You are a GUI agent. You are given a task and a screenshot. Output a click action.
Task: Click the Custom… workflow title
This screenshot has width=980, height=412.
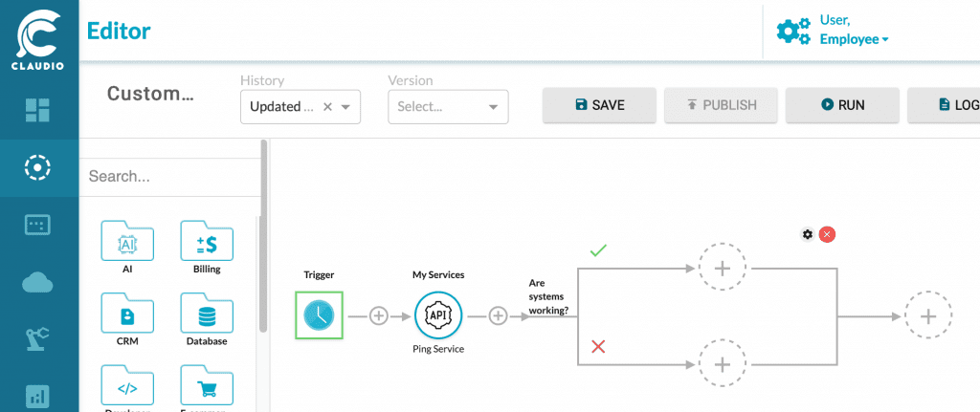click(x=150, y=94)
